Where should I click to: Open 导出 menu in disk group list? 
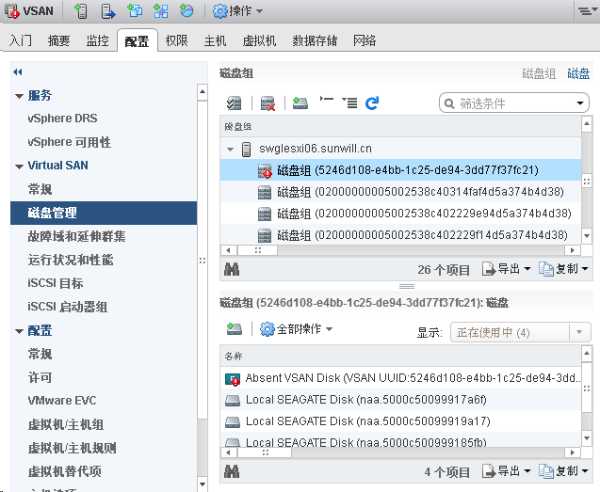tap(506, 269)
